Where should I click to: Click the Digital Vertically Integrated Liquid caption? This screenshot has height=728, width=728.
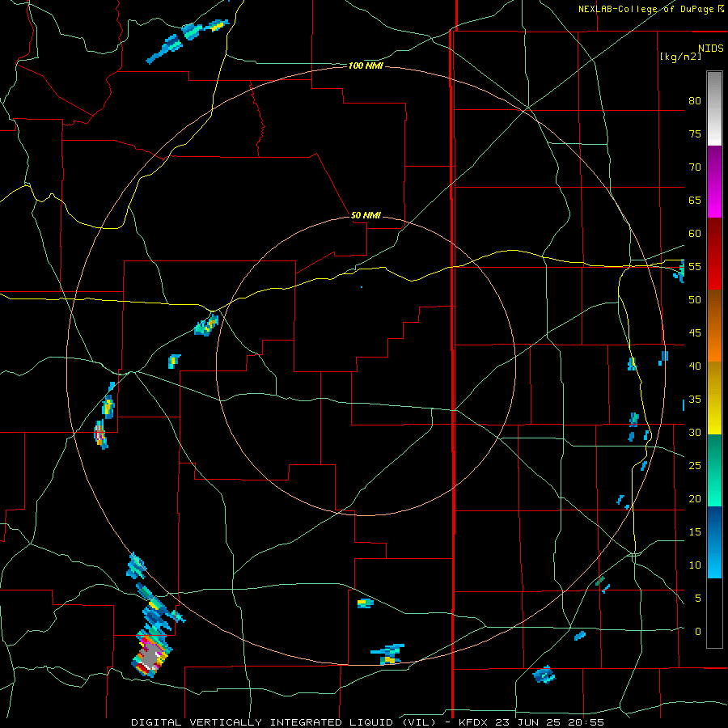point(368,722)
